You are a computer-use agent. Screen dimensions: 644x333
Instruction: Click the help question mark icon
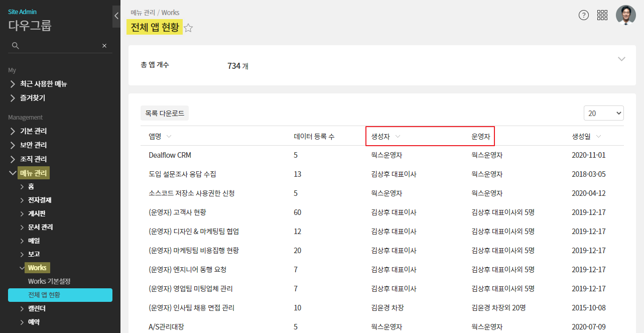point(583,15)
